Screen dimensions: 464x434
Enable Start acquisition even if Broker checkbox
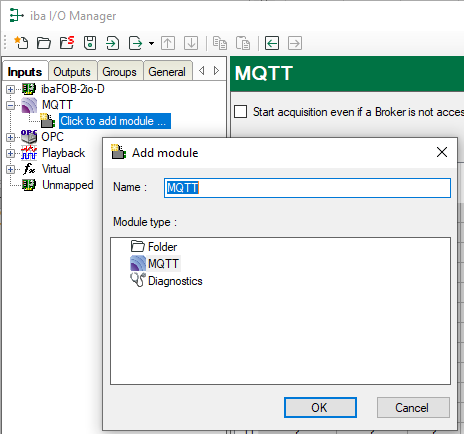[x=241, y=112]
